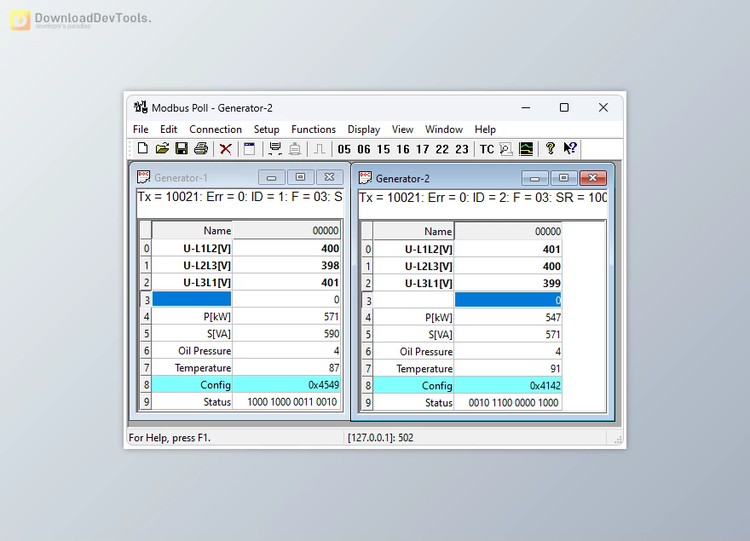Click row header 8 in Generator-1
The height and width of the screenshot is (541, 750).
[146, 385]
